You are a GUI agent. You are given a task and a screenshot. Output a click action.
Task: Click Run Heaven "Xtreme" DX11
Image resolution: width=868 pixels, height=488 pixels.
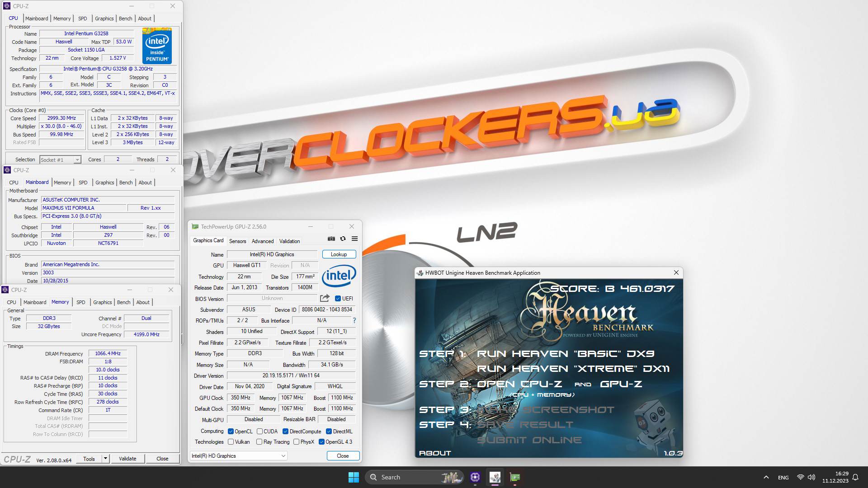(x=573, y=369)
